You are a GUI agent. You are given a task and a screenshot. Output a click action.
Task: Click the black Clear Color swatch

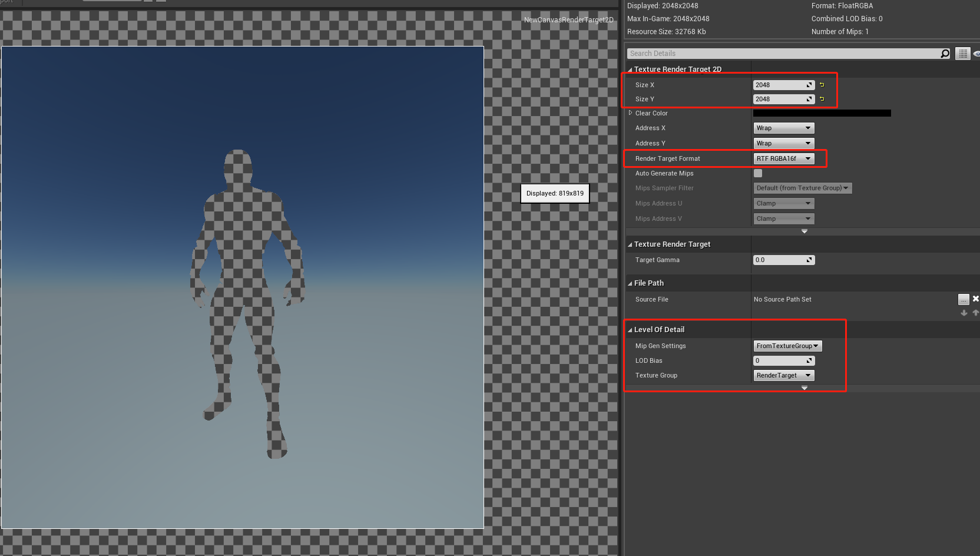click(x=822, y=112)
